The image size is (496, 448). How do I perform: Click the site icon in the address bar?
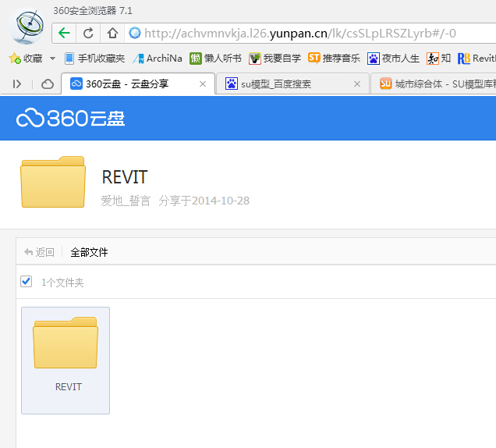click(135, 33)
